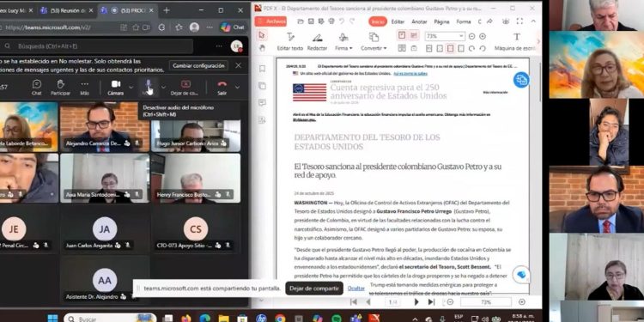Viewport: 644px width, 322px height.
Task: Click the status bar zoom slider showing 73%
Action: click(x=486, y=302)
